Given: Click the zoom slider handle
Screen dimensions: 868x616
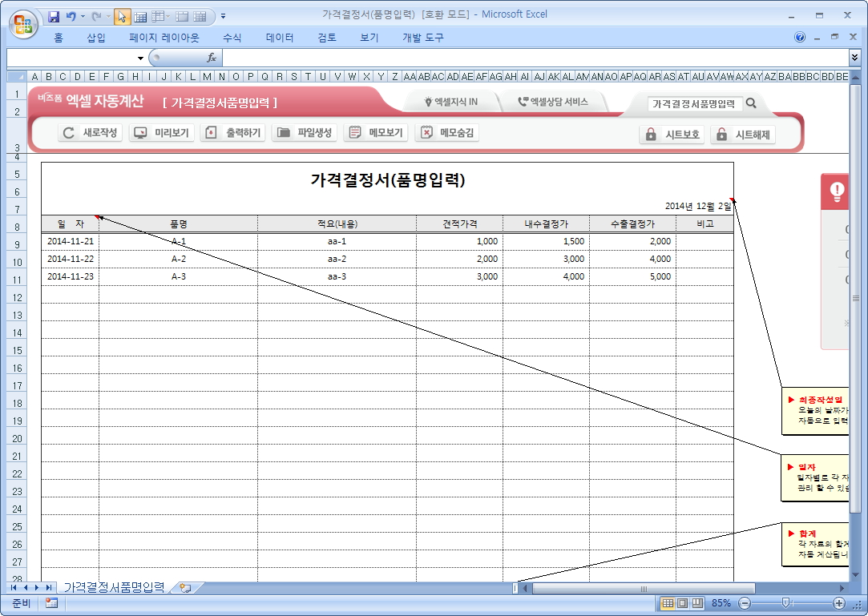Looking at the screenshot, I should pos(786,603).
